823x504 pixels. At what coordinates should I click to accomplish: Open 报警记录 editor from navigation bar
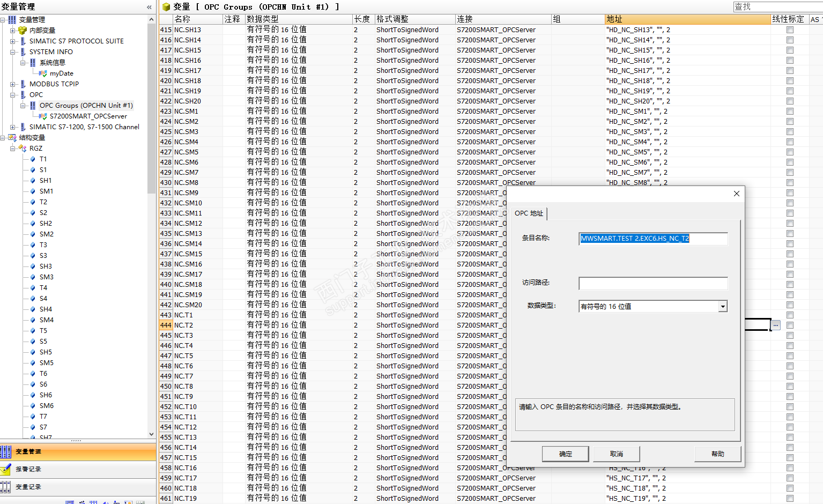[x=78, y=470]
